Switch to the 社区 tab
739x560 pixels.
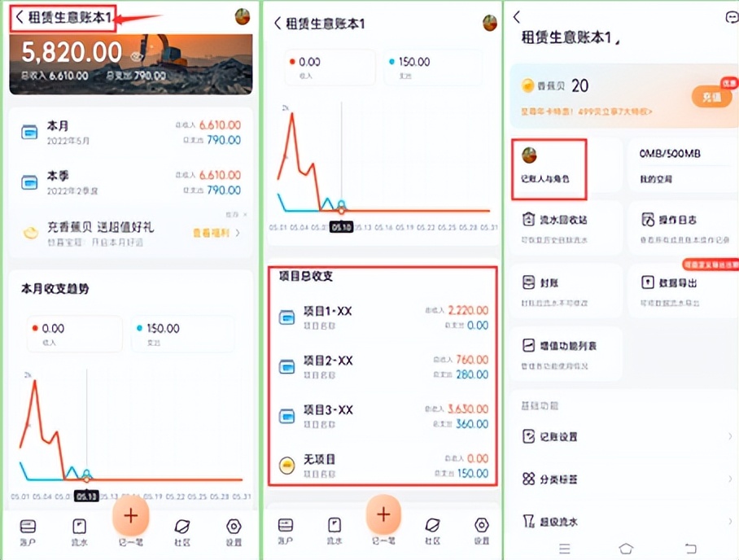pos(182,525)
